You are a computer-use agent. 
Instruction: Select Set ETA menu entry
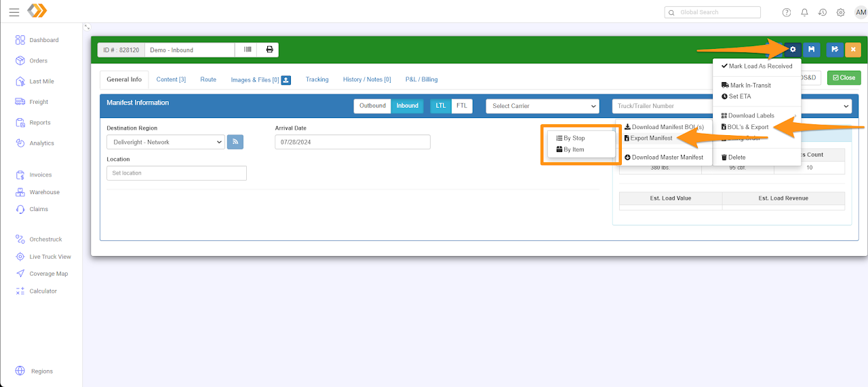point(757,96)
